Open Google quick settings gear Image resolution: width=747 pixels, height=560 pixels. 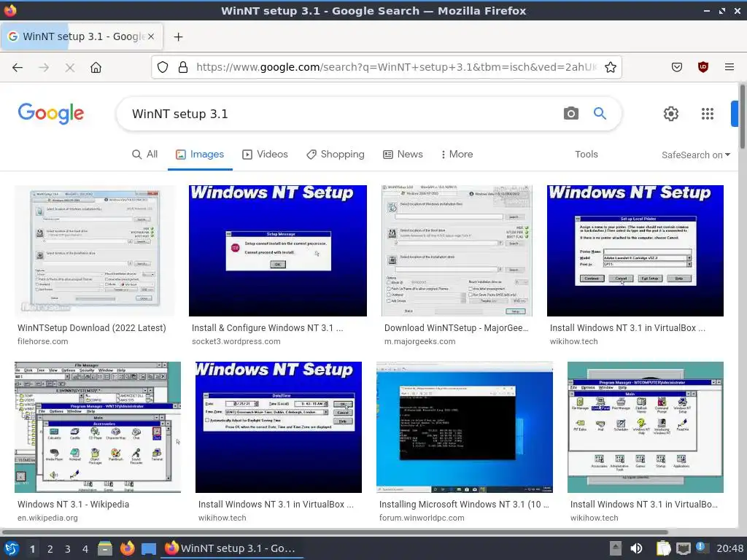click(x=671, y=114)
